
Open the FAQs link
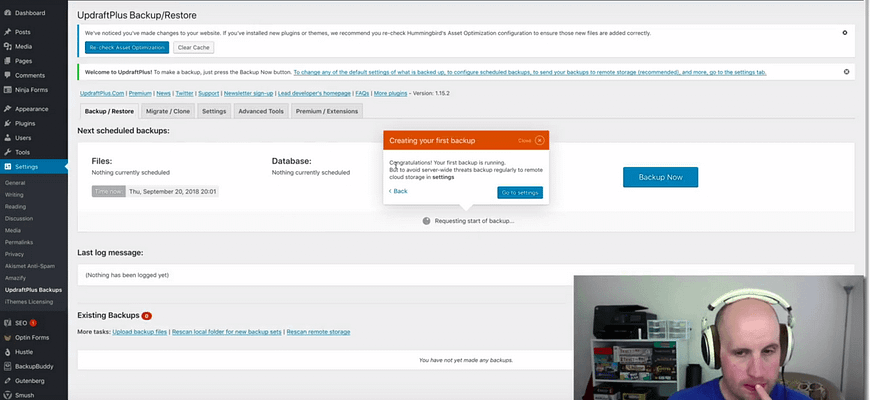[362, 93]
